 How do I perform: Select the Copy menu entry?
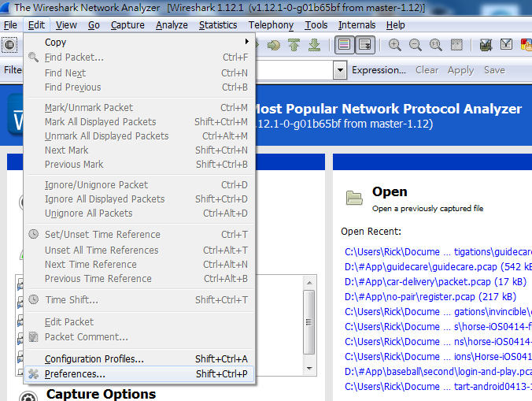click(x=139, y=42)
